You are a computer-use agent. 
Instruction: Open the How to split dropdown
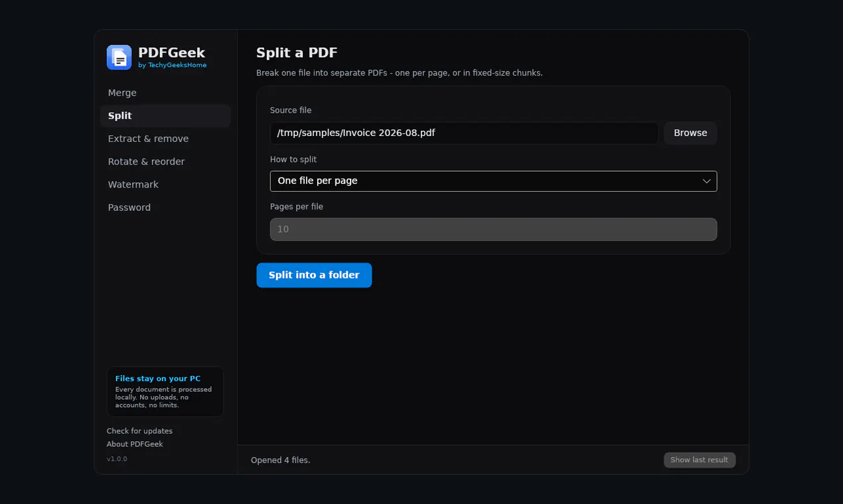point(493,181)
